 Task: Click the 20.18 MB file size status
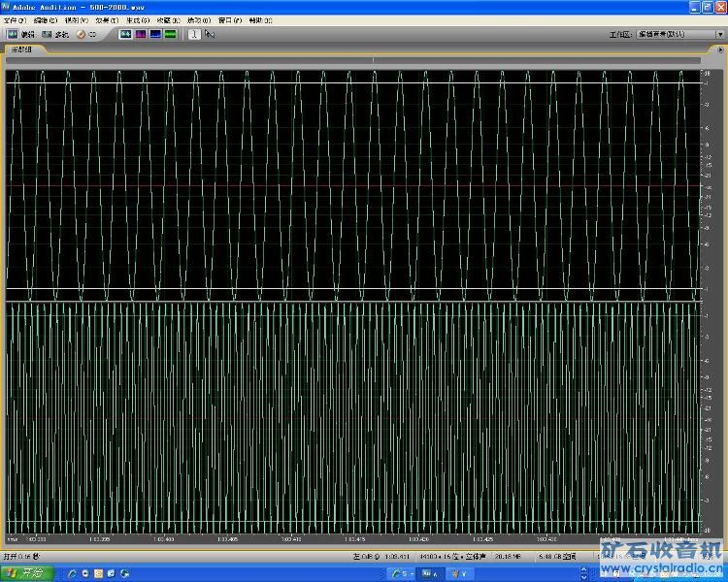[x=508, y=556]
